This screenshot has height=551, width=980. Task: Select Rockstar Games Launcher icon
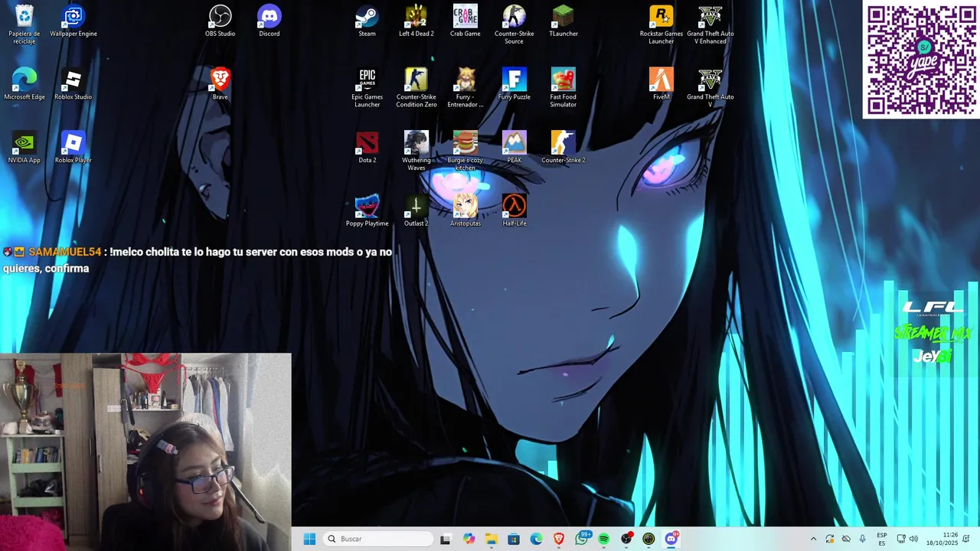click(x=661, y=24)
